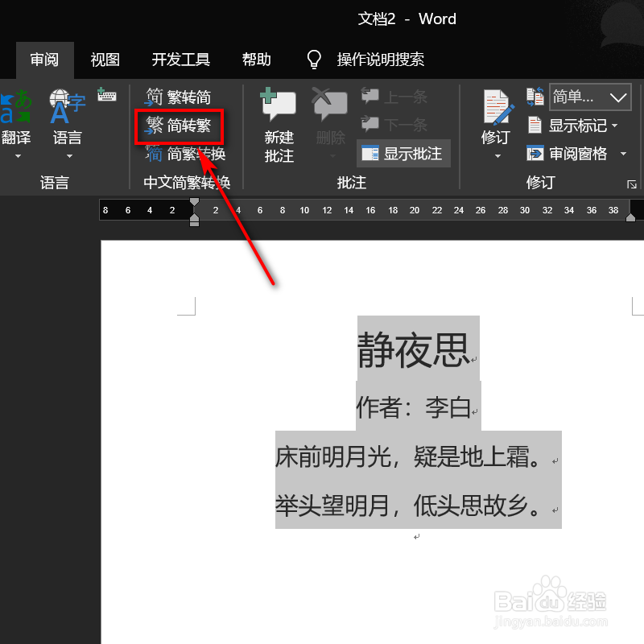Image resolution: width=644 pixels, height=644 pixels.
Task: Open the 开发工具 ribbon tab
Action: [x=180, y=59]
